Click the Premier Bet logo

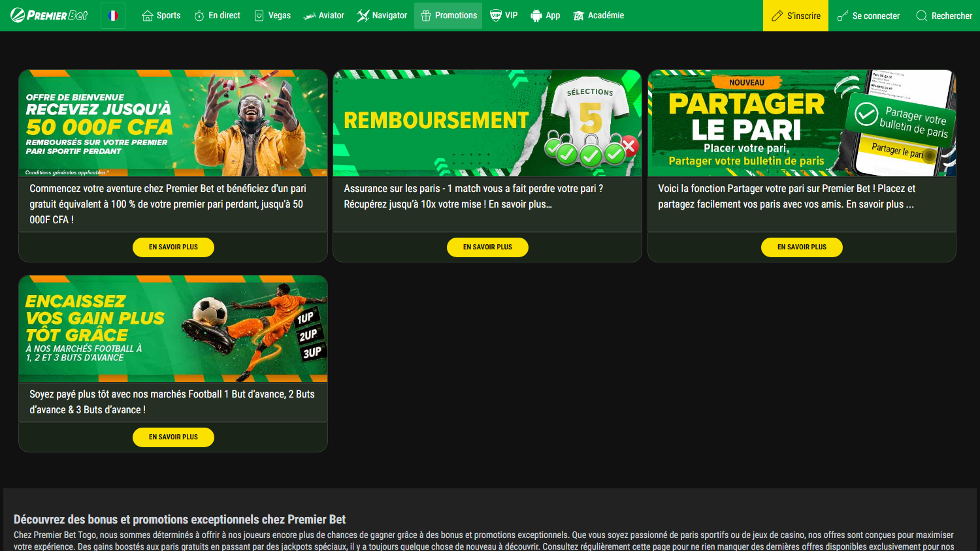coord(49,15)
